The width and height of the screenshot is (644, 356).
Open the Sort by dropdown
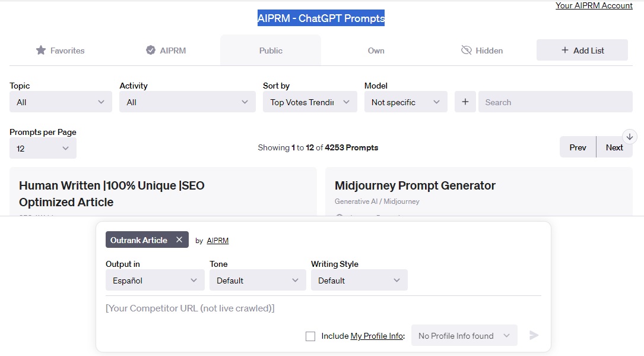click(x=309, y=102)
